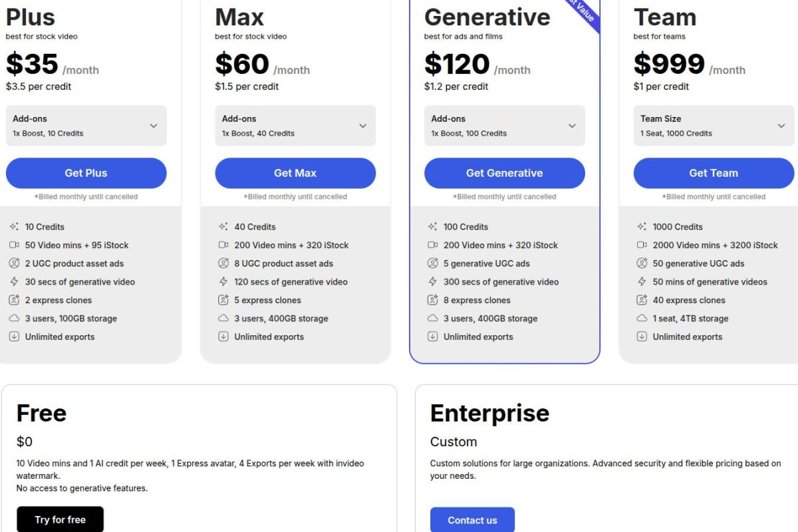Expand the Add-ons selector under Generative
The width and height of the screenshot is (798, 532).
503,125
